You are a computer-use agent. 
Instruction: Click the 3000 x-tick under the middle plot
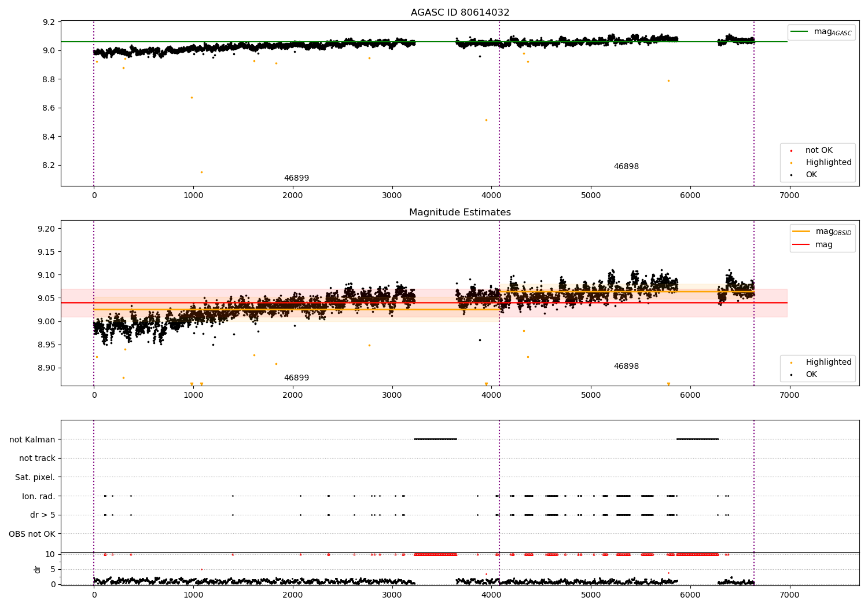point(392,395)
